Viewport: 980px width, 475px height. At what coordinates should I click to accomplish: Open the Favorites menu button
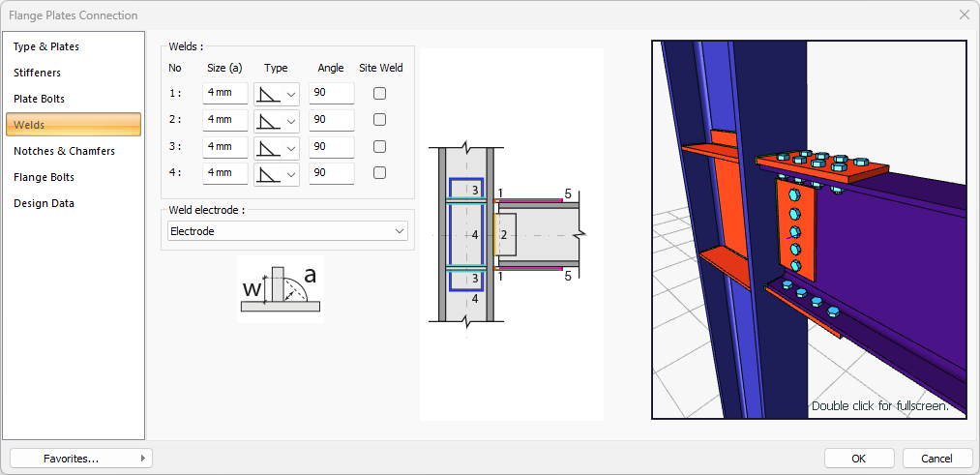80,459
